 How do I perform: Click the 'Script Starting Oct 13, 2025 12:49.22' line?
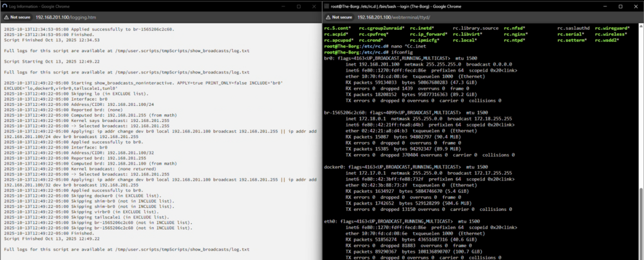[x=52, y=61]
